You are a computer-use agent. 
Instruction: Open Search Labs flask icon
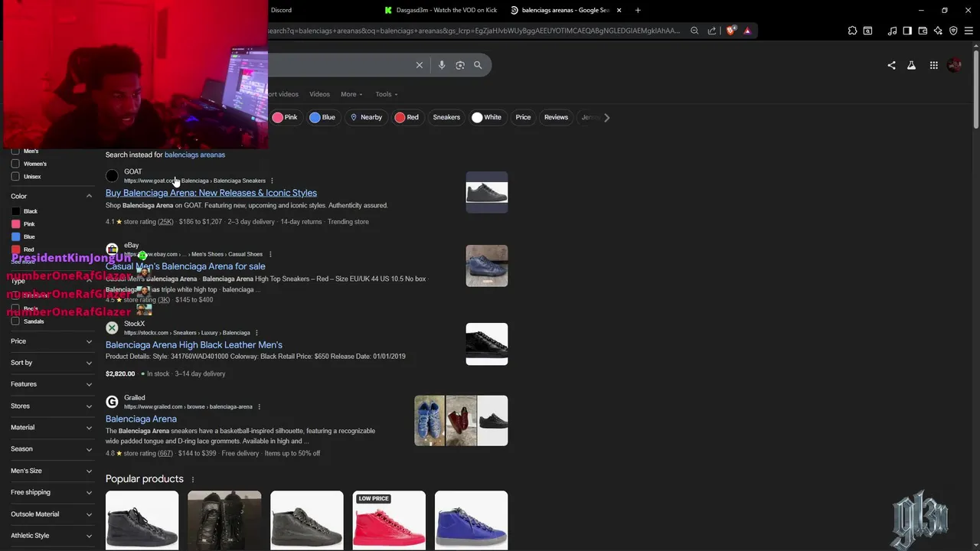click(x=911, y=65)
